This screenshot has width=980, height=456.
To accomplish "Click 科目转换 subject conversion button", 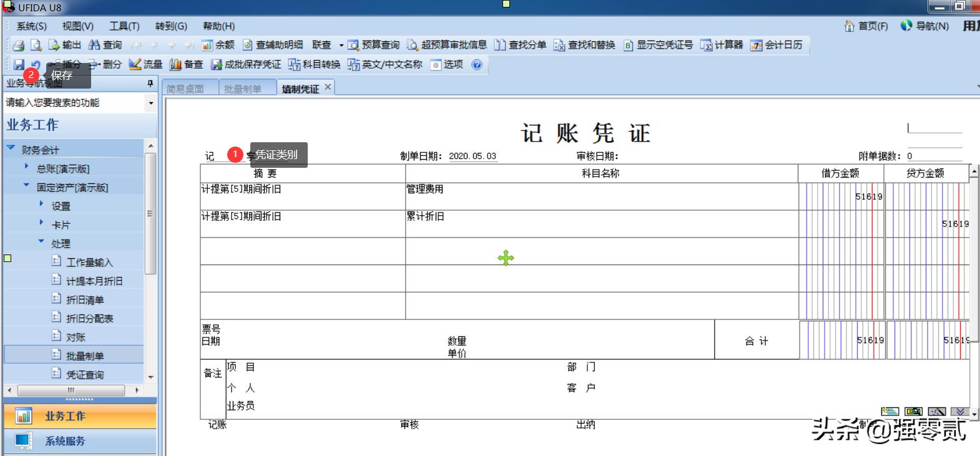I will [314, 64].
